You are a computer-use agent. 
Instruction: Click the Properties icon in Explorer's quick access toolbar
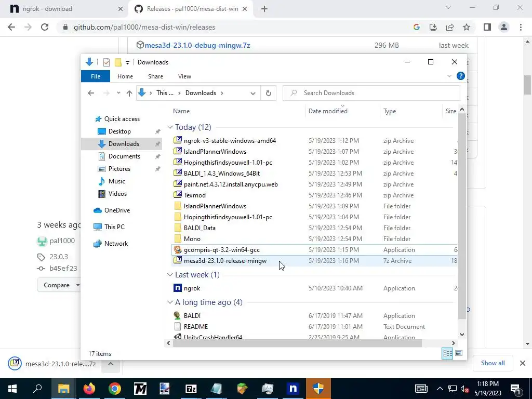106,62
